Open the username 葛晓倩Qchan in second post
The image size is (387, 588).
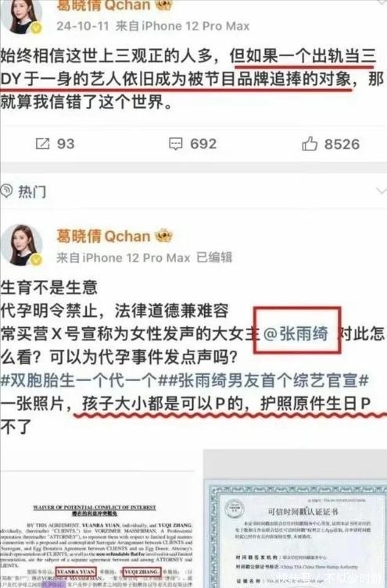pyautogui.click(x=103, y=237)
